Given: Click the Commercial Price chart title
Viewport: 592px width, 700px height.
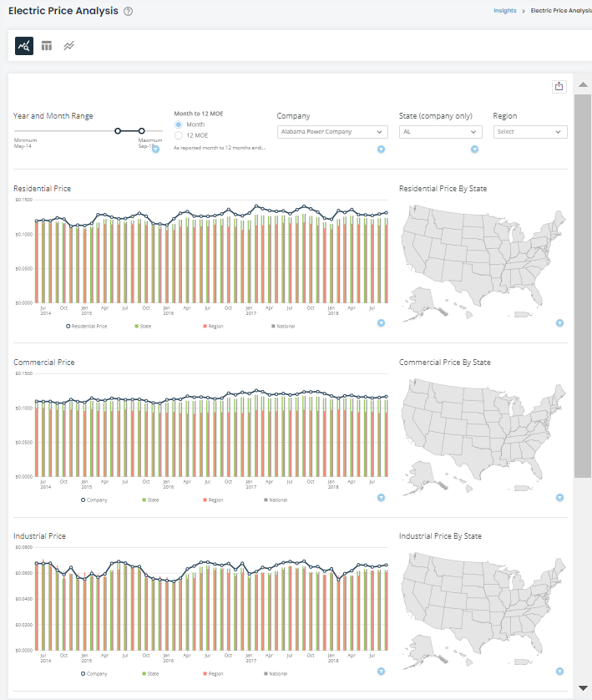Looking at the screenshot, I should (43, 362).
